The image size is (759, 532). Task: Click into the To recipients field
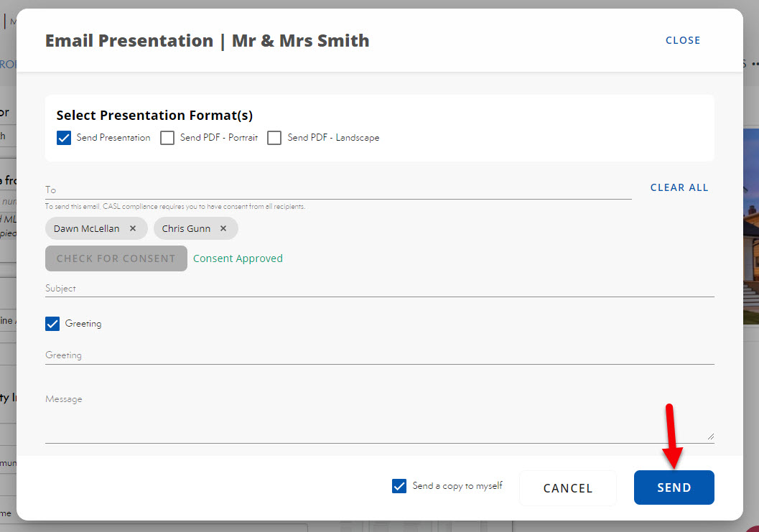pos(337,190)
